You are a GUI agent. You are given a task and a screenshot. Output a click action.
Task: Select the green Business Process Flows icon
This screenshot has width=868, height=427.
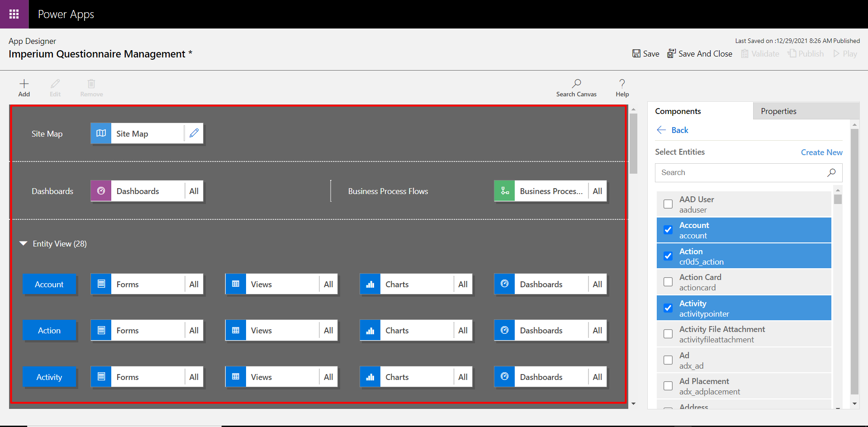click(x=505, y=191)
